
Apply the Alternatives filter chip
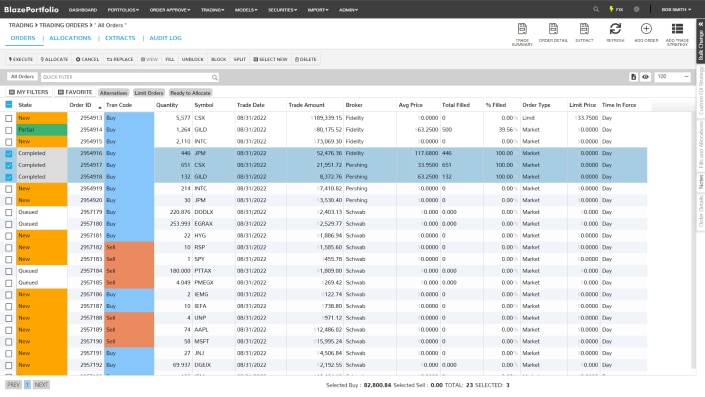[x=113, y=93]
